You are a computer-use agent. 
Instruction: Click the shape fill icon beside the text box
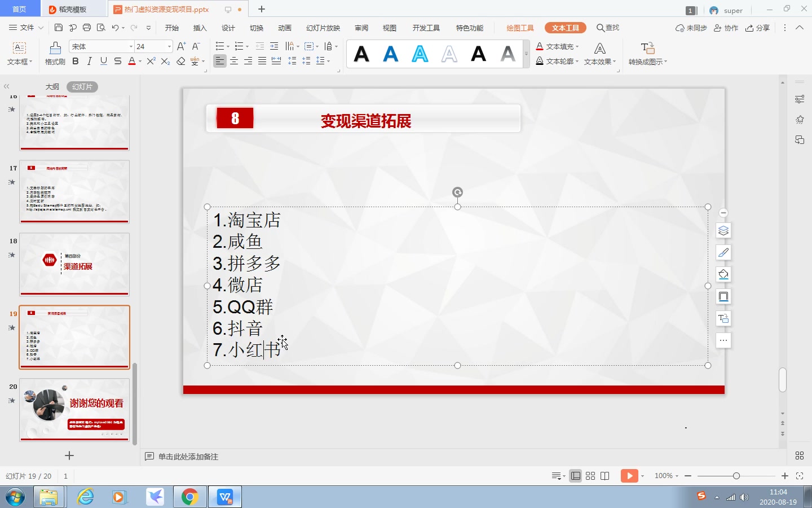tap(723, 274)
